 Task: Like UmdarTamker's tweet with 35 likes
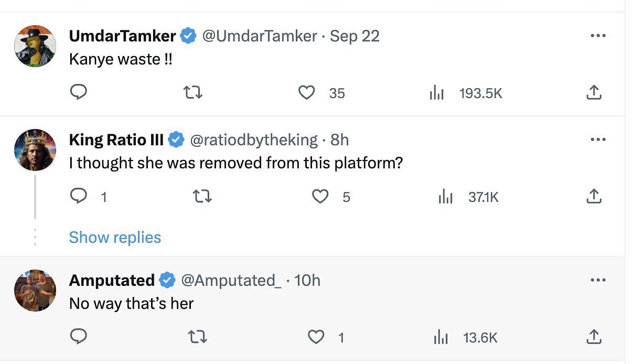[x=306, y=93]
